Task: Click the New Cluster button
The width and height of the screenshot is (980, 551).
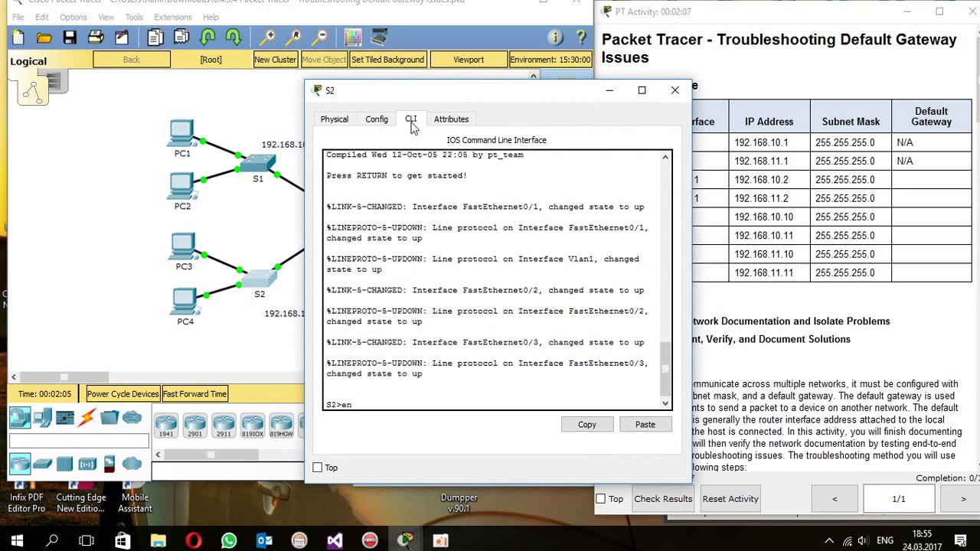Action: point(275,60)
